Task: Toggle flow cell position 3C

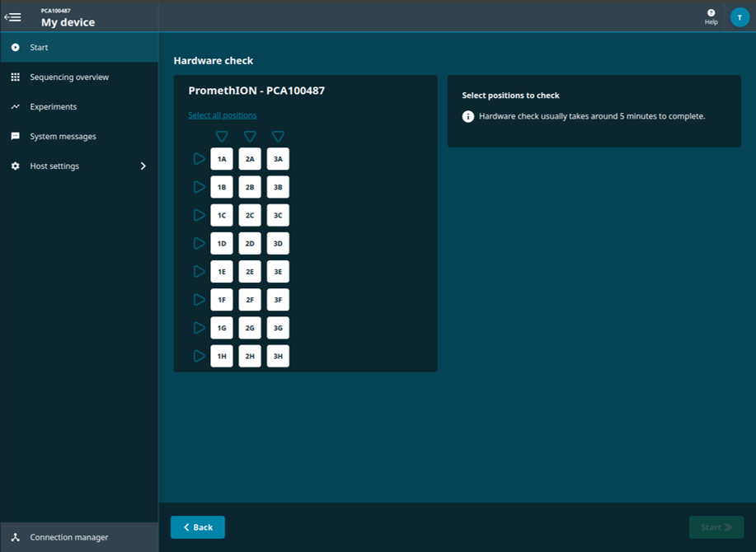Action: (x=278, y=215)
